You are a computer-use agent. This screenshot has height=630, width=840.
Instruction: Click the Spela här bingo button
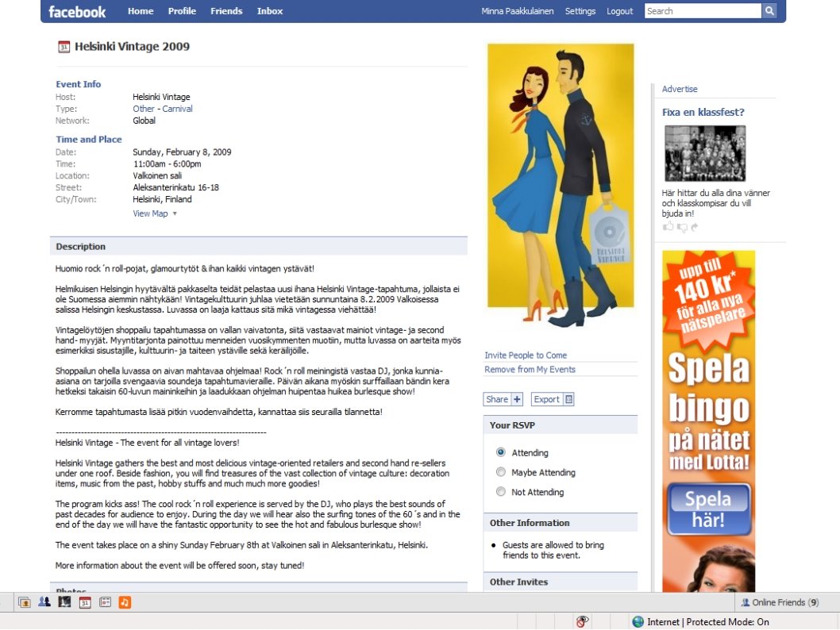point(708,509)
